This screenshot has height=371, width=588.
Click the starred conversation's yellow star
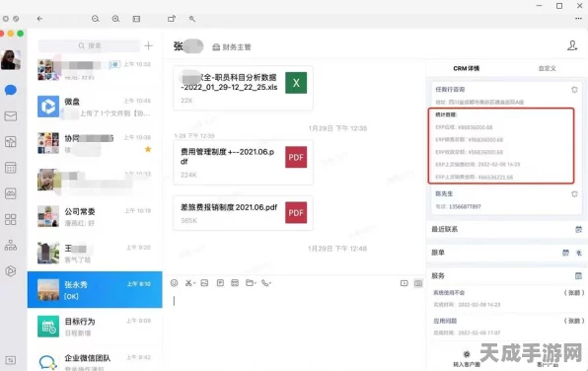coord(148,149)
